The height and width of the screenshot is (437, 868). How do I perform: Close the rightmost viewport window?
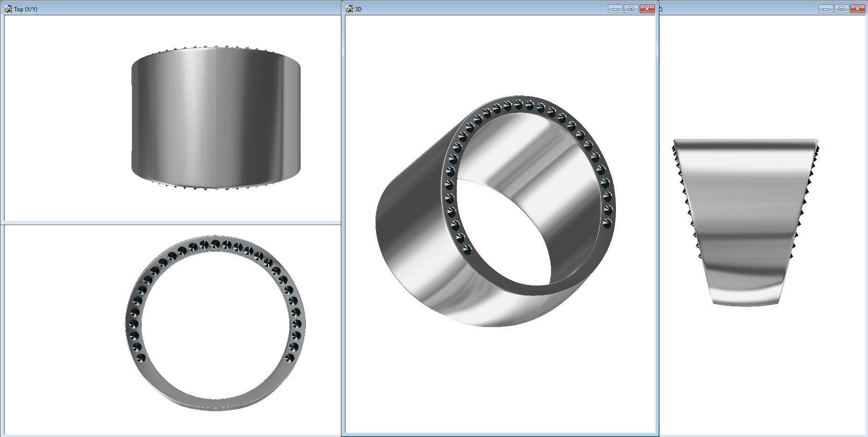click(x=857, y=9)
